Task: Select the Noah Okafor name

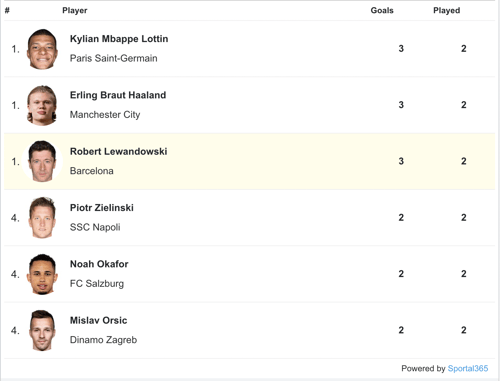Action: click(x=99, y=264)
